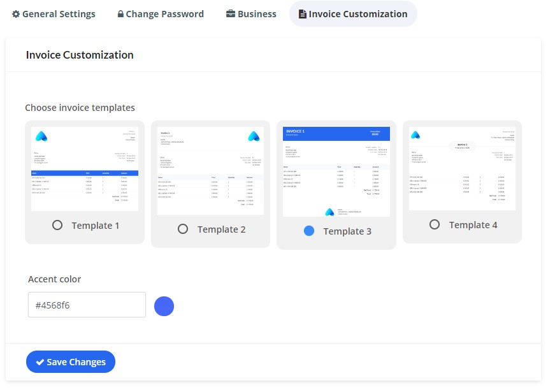Image resolution: width=548 pixels, height=392 pixels.
Task: Click the padlock icon beside Change Password
Action: [120, 14]
